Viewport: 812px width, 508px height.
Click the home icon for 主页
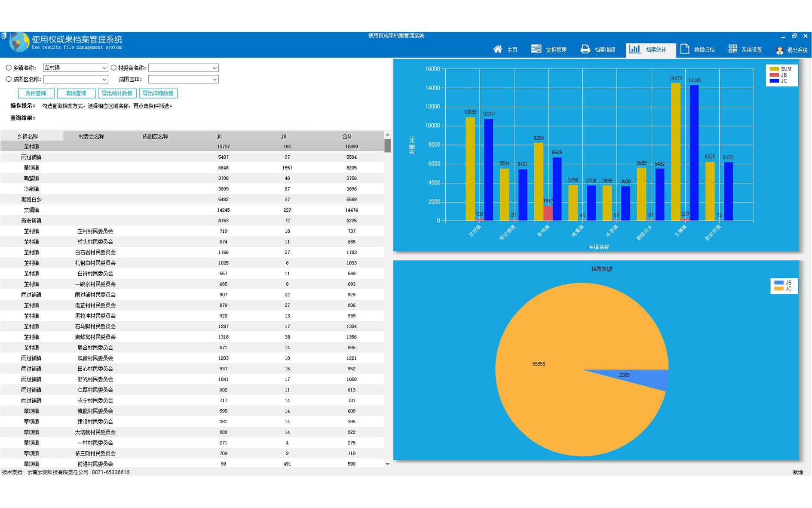pos(498,49)
